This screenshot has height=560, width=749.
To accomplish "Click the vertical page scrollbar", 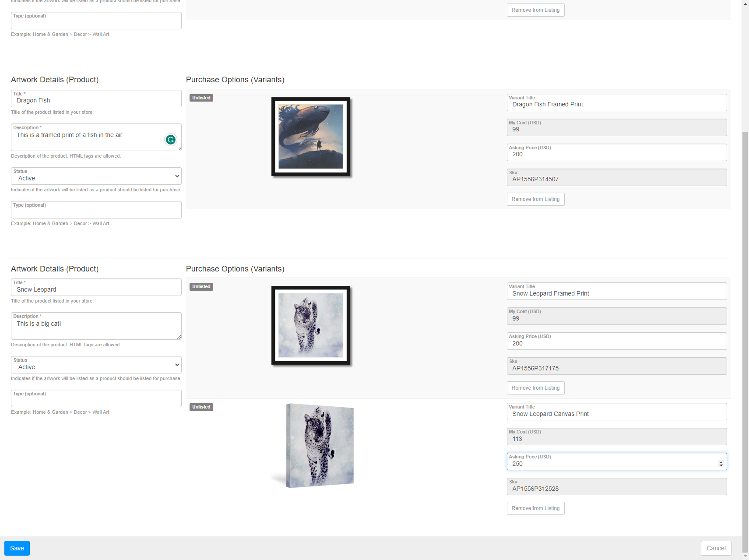I will coord(745,342).
